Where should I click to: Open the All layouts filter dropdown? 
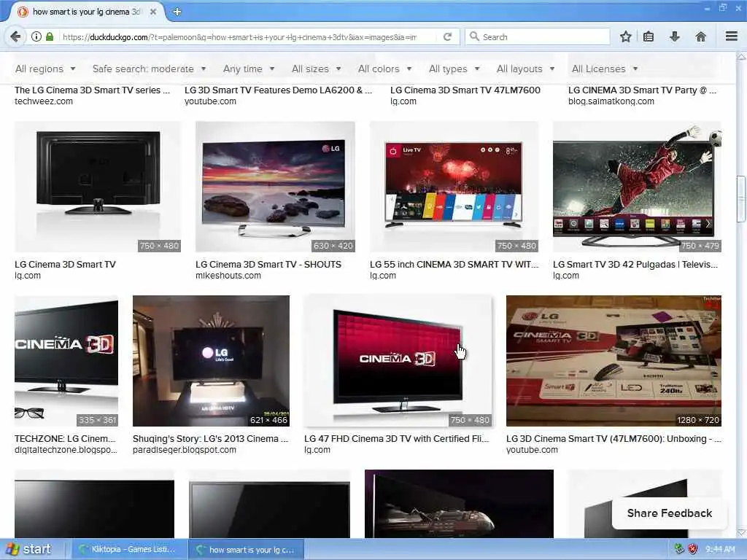tap(525, 69)
